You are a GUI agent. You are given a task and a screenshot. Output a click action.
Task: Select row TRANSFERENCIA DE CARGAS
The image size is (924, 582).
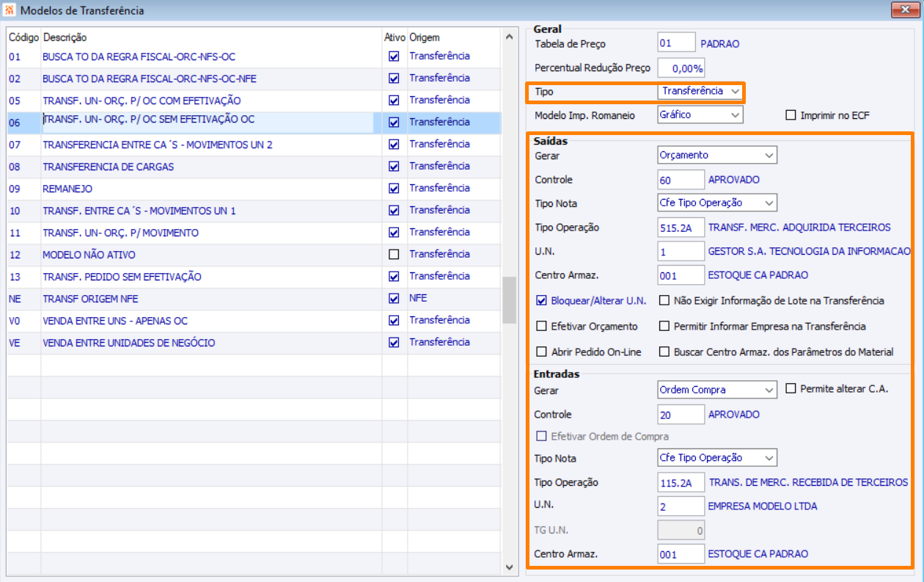[x=254, y=167]
